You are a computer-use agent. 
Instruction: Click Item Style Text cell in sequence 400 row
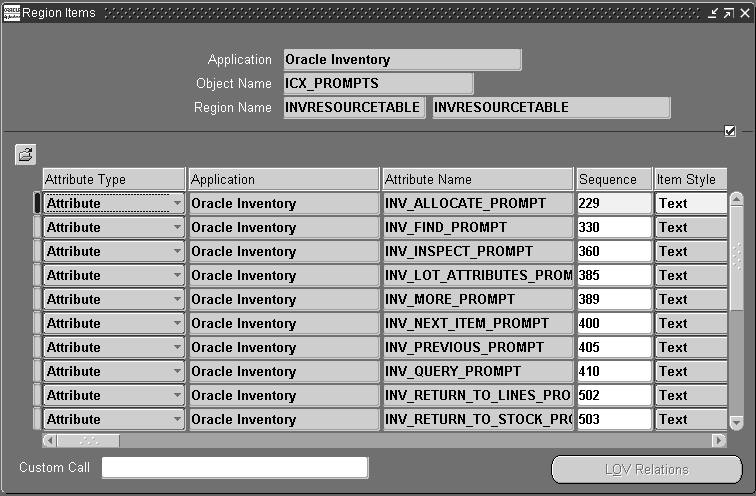click(x=691, y=323)
